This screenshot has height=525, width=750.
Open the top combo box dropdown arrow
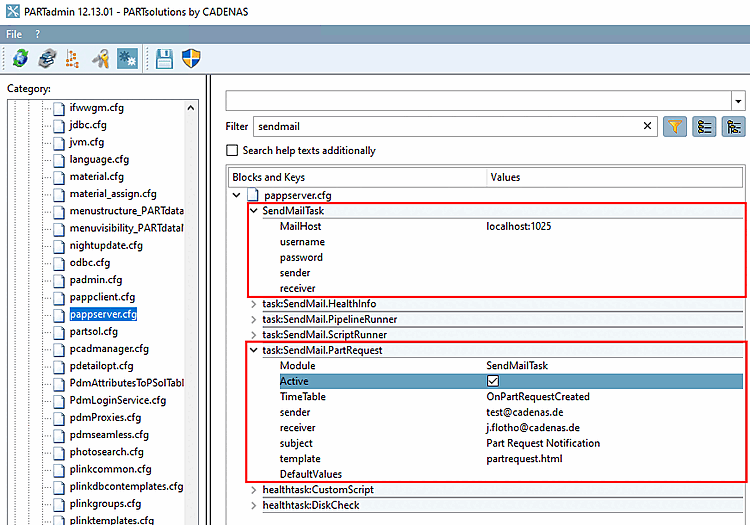(x=738, y=101)
